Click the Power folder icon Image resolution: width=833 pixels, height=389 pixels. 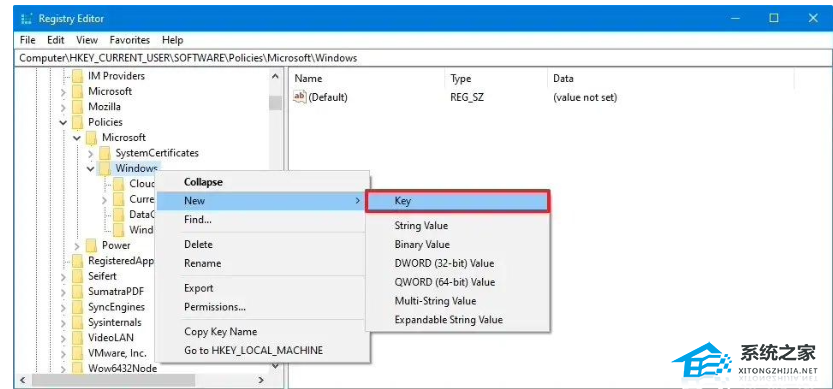click(91, 246)
